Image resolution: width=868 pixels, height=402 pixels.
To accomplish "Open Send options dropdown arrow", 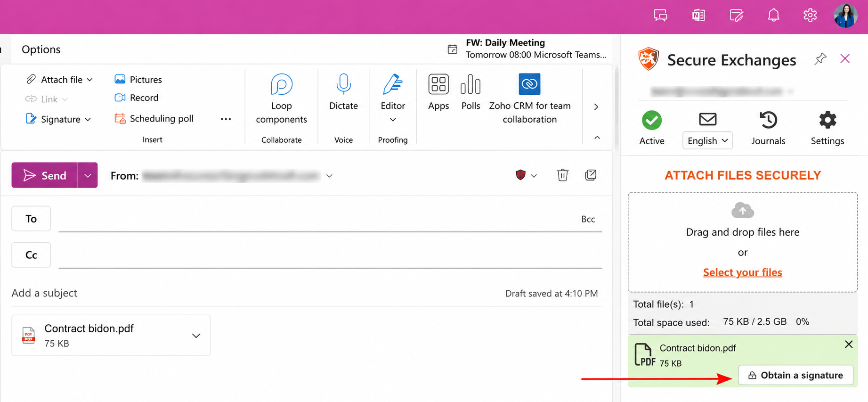I will click(88, 175).
